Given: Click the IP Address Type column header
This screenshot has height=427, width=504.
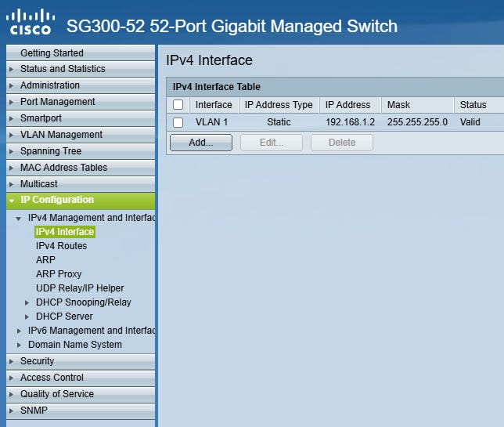Looking at the screenshot, I should coord(279,105).
